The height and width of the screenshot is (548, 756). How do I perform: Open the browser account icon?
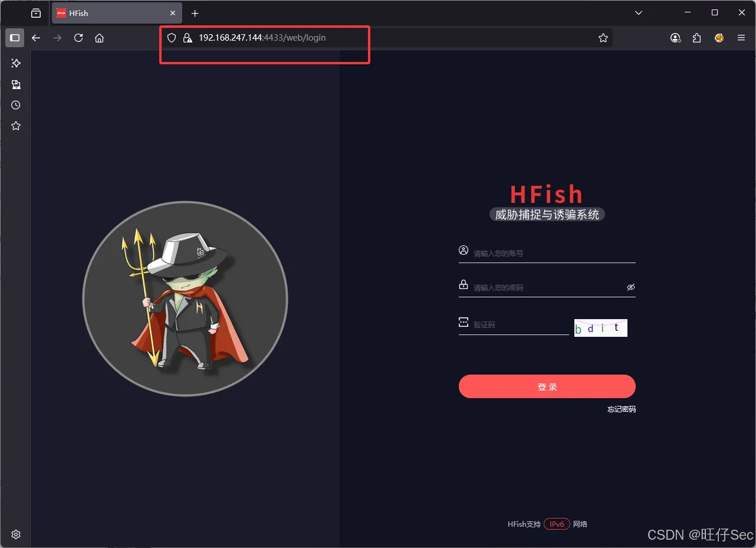pos(676,38)
